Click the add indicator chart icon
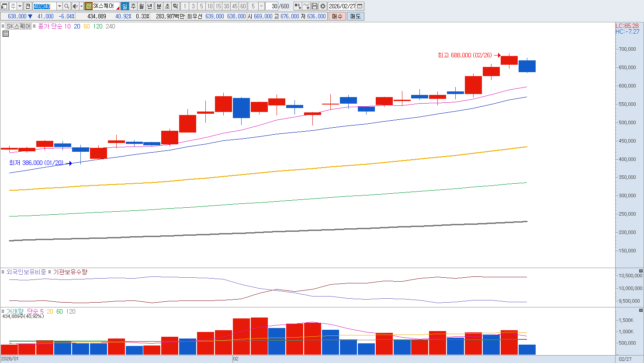The height and width of the screenshot is (363, 644). 298,6
